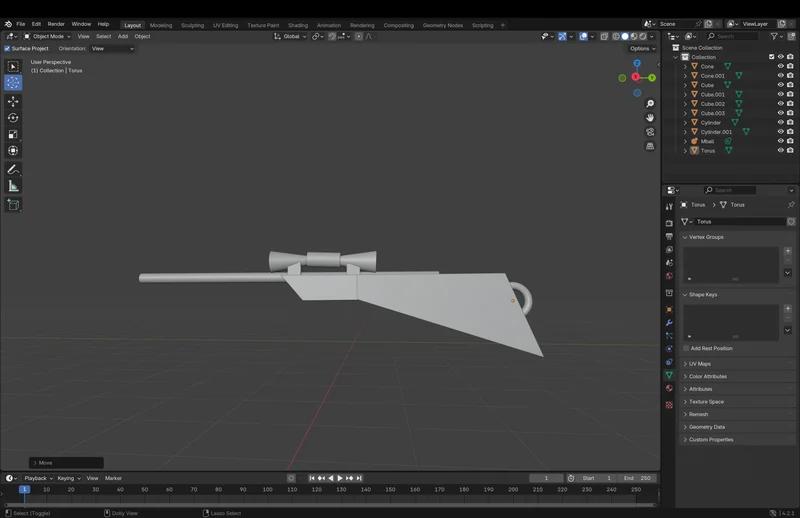Select the Move tool in toolbar

click(13, 101)
